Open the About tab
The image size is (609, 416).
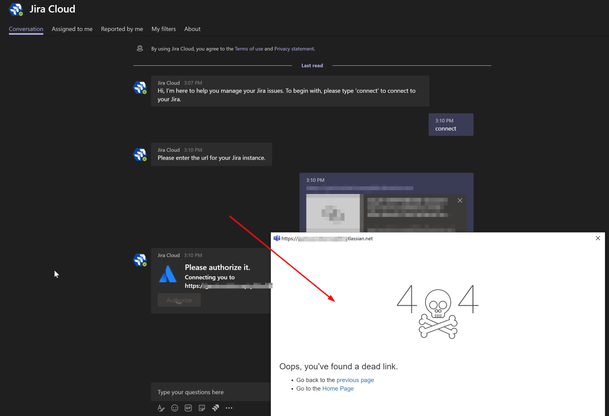(x=192, y=29)
